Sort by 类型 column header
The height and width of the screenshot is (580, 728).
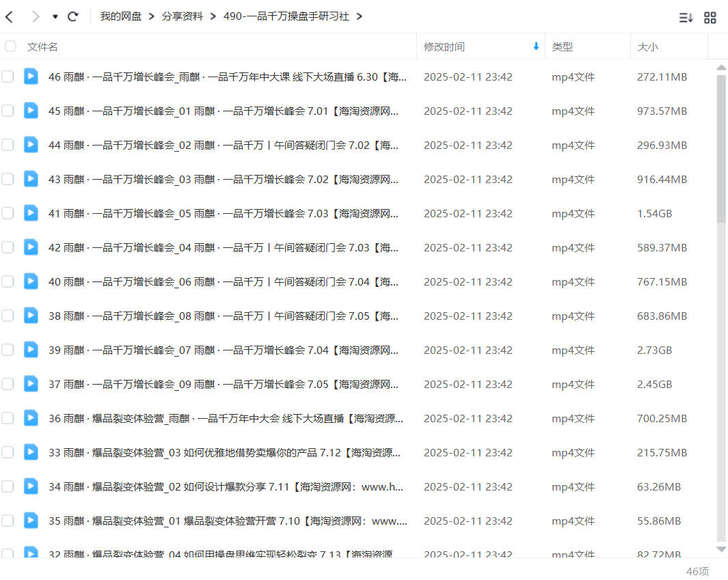pyautogui.click(x=563, y=47)
